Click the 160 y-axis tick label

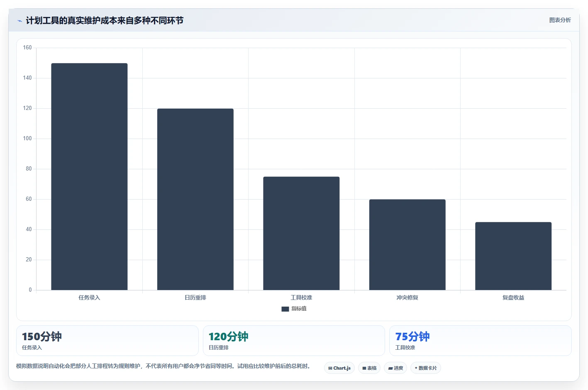point(27,48)
